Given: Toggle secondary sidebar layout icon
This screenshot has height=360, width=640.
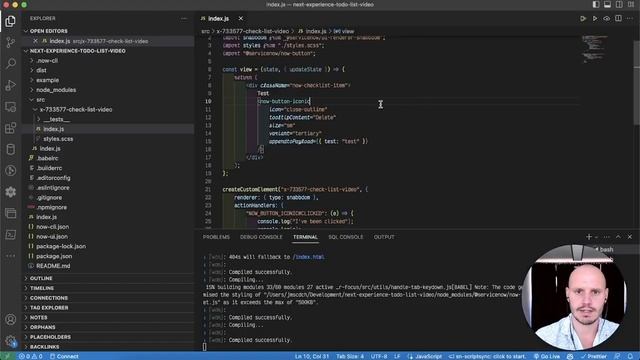Looking at the screenshot, I should click(619, 4).
